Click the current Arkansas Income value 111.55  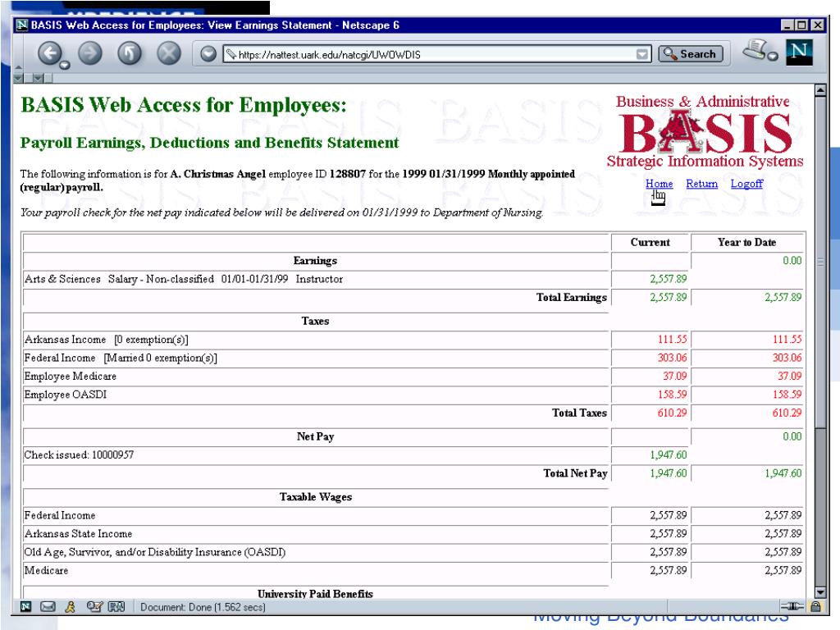pyautogui.click(x=672, y=340)
